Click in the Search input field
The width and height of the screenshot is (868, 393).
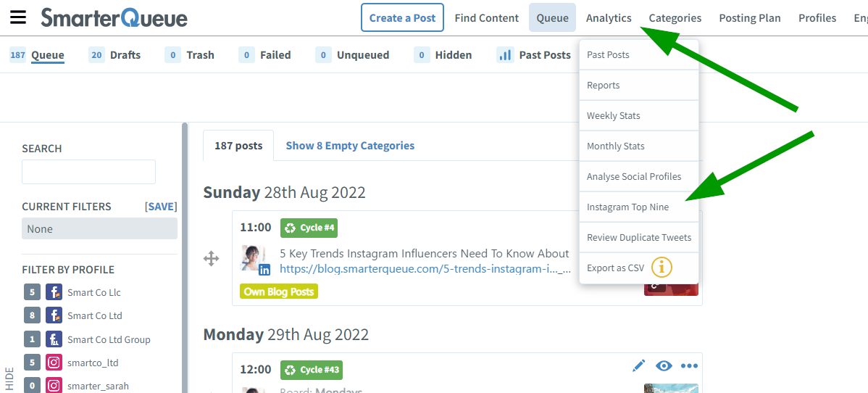tap(88, 172)
